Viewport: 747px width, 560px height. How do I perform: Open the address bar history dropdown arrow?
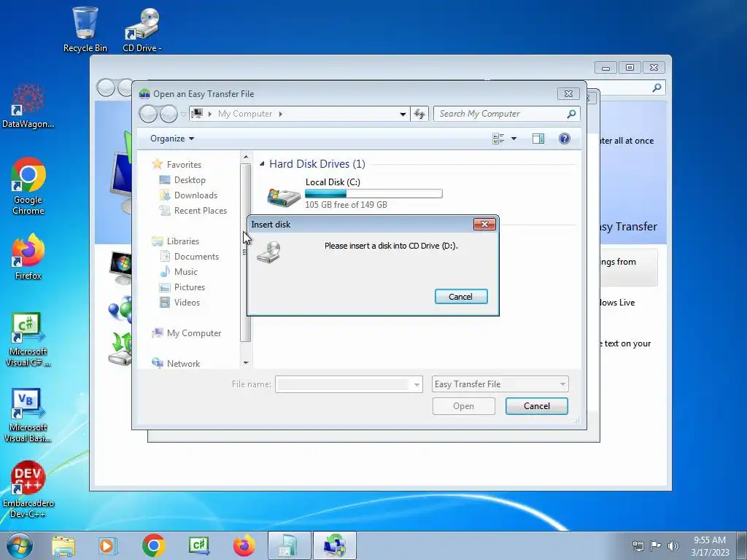pos(403,114)
